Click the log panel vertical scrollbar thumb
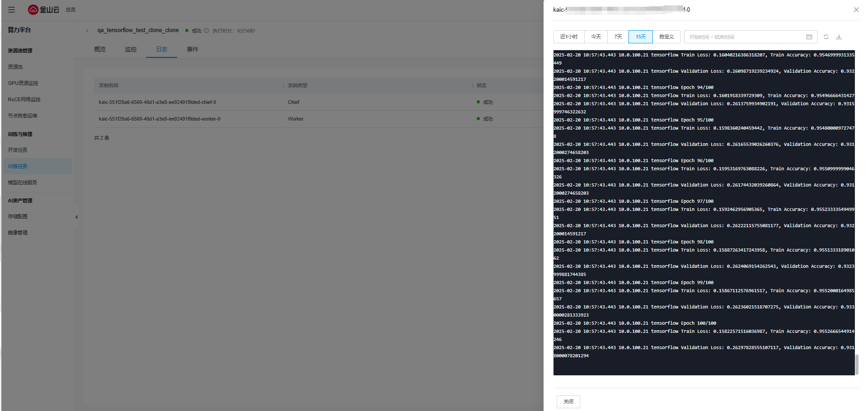Screen dimensions: 868x411 pos(857,364)
